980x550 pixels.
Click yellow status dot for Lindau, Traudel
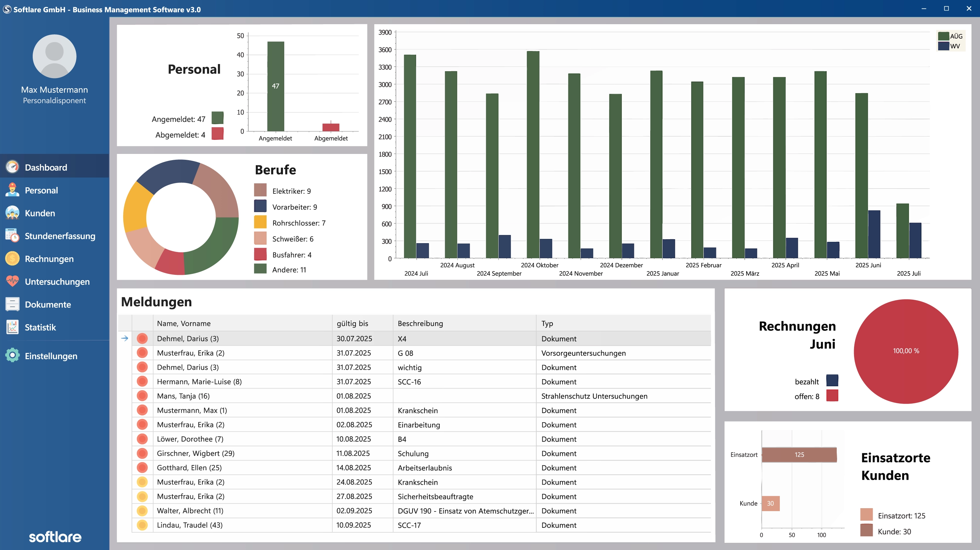point(142,525)
